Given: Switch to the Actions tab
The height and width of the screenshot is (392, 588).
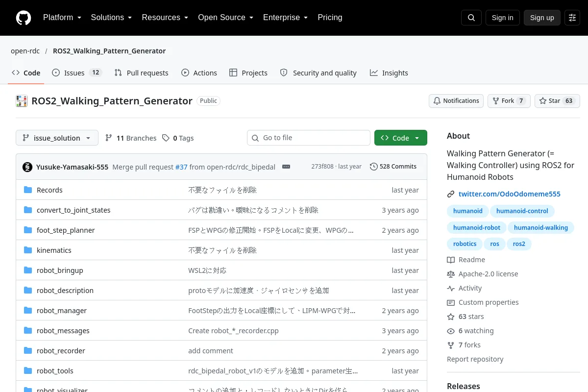Looking at the screenshot, I should click(199, 73).
